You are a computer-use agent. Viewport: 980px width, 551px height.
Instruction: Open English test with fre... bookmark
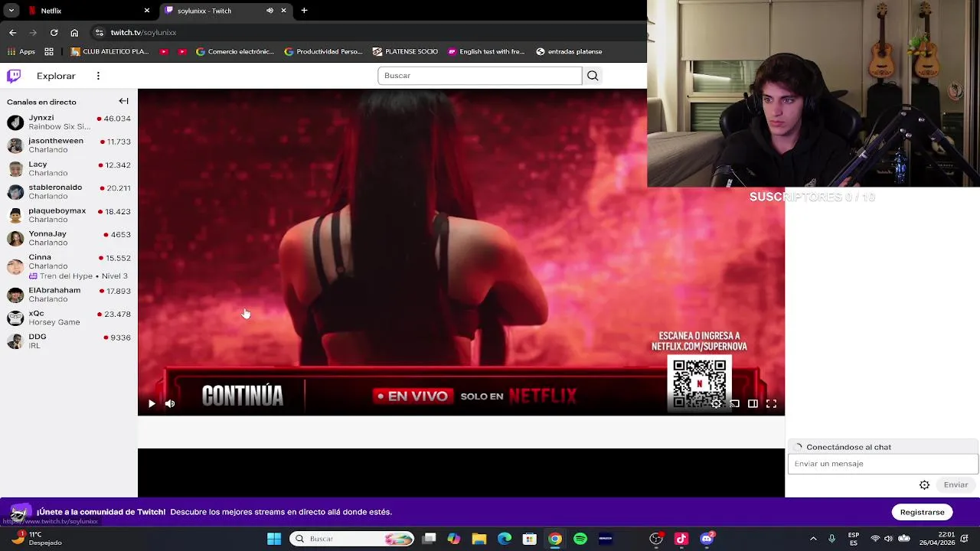(486, 52)
